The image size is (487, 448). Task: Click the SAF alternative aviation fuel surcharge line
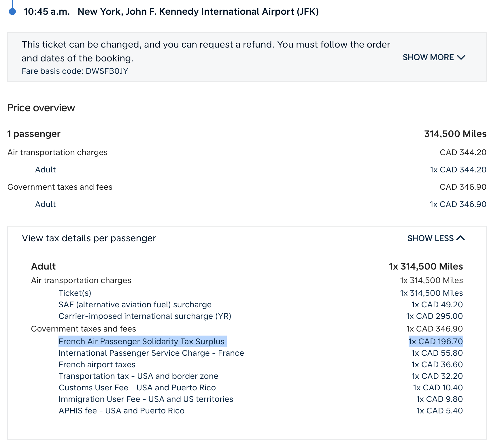tap(135, 305)
